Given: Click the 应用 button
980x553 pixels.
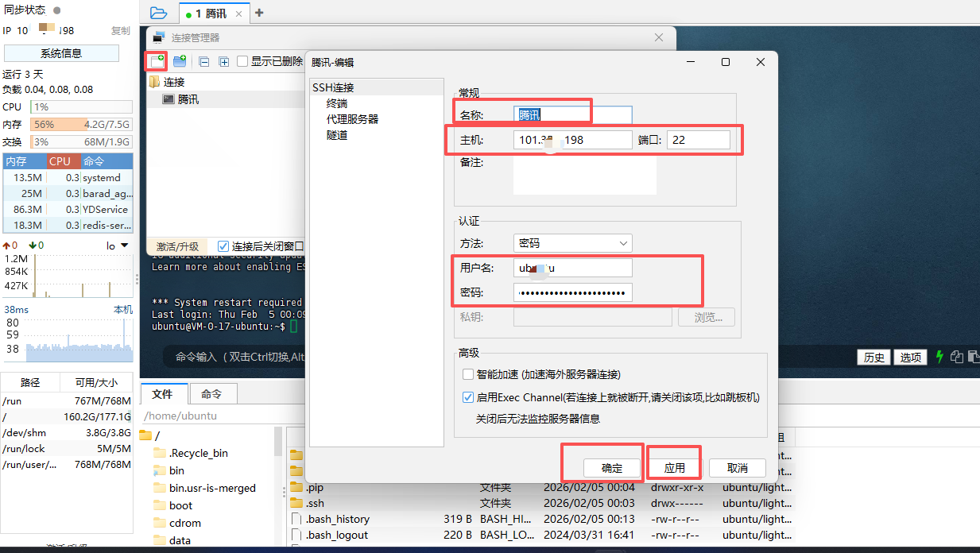Looking at the screenshot, I should 674,468.
